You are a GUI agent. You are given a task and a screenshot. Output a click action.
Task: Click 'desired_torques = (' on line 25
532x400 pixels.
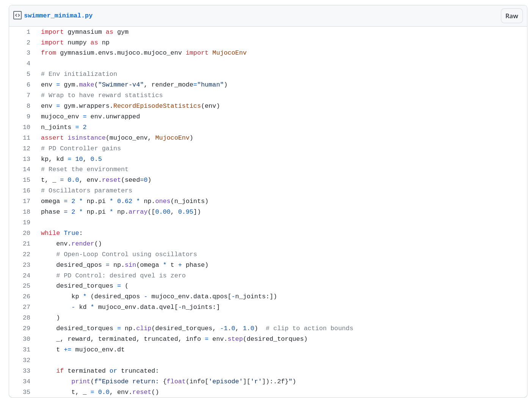coord(92,286)
